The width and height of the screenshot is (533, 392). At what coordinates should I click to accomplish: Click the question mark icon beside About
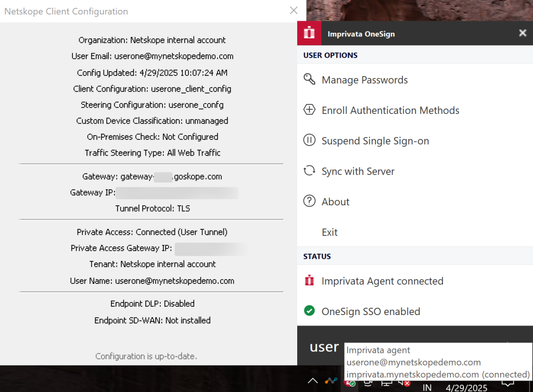click(x=309, y=201)
